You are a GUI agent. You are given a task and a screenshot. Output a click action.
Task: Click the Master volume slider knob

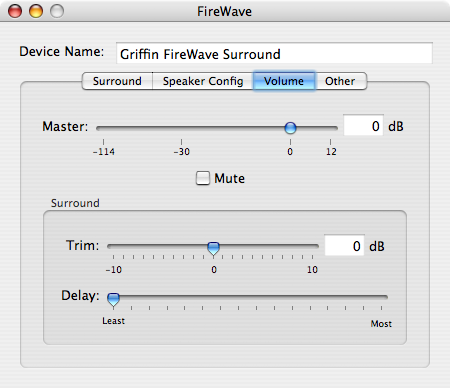[290, 127]
